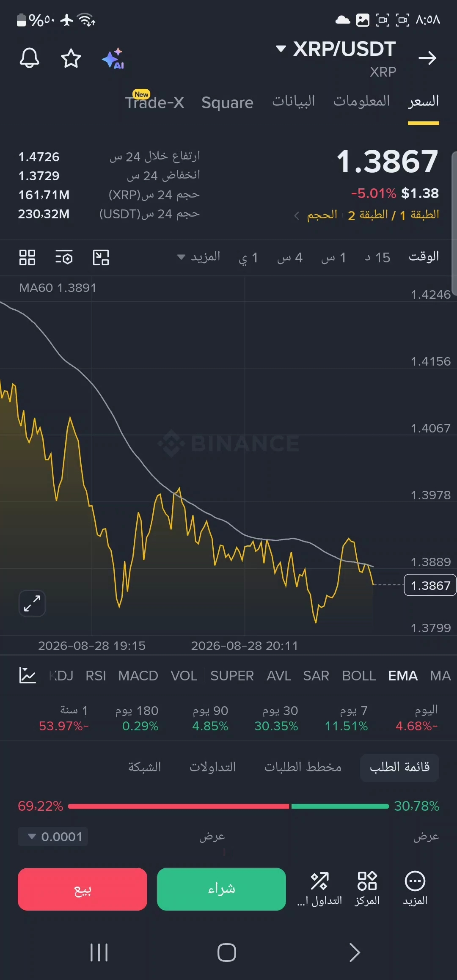Toggle the VOL indicator
457x980 pixels.
pyautogui.click(x=184, y=676)
